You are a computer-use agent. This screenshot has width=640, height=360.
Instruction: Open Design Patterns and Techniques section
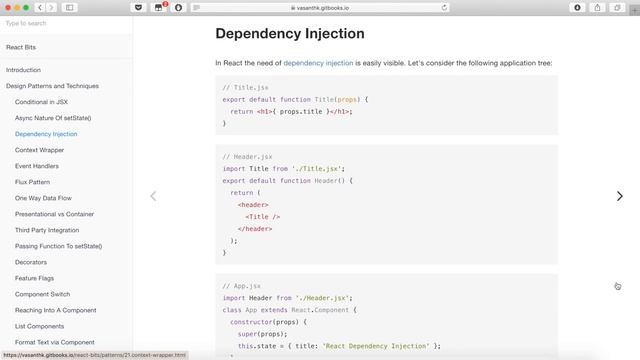[52, 86]
